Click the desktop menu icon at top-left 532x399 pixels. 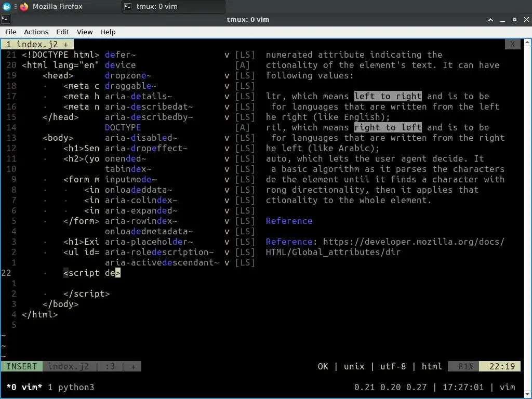click(6, 6)
